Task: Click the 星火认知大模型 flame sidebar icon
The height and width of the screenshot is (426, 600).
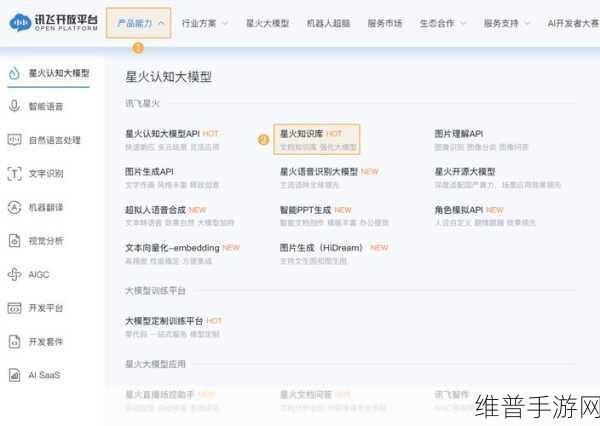Action: pos(14,73)
